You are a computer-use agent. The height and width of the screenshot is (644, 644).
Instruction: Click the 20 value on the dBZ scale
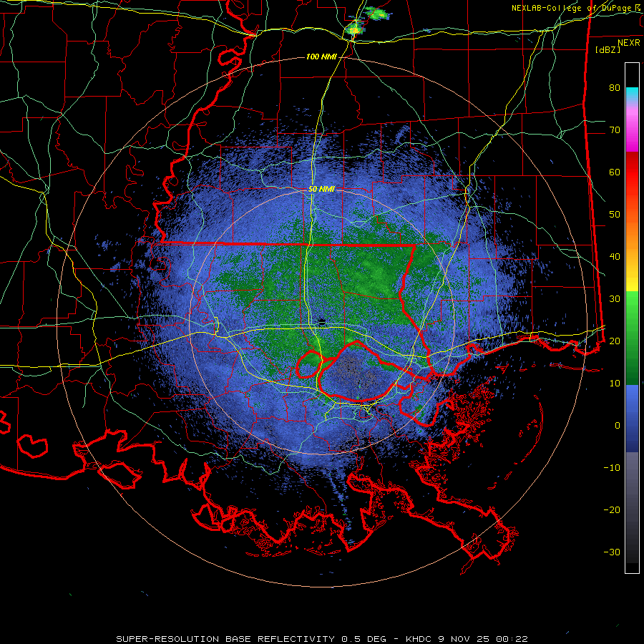tap(615, 341)
